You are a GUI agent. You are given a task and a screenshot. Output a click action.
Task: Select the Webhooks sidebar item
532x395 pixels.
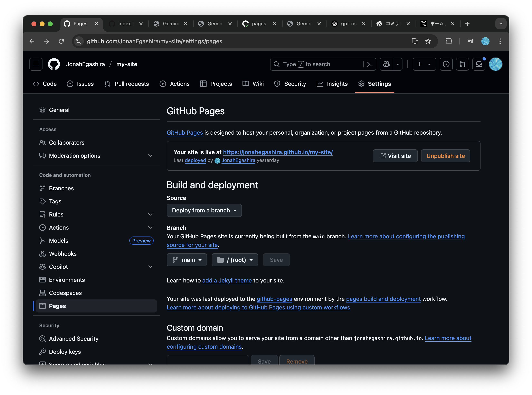(63, 253)
